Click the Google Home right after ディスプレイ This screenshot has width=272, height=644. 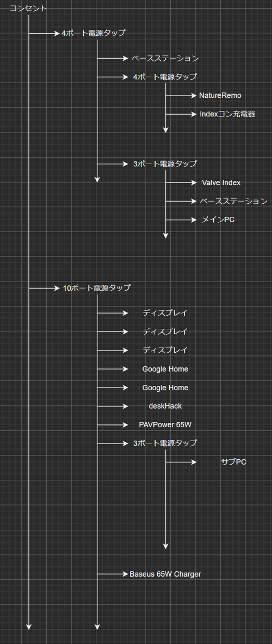pyautogui.click(x=165, y=369)
